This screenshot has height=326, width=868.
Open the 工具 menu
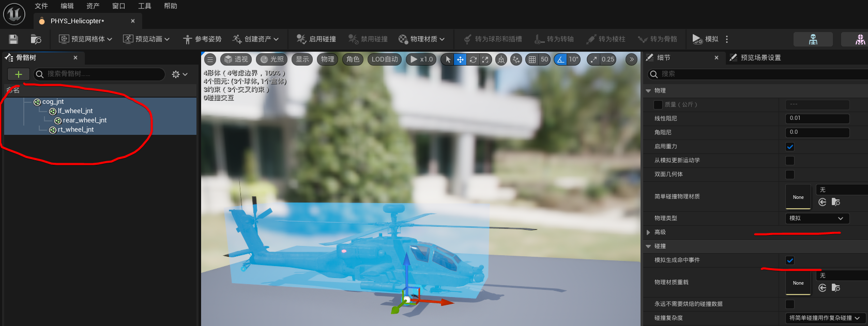click(145, 6)
